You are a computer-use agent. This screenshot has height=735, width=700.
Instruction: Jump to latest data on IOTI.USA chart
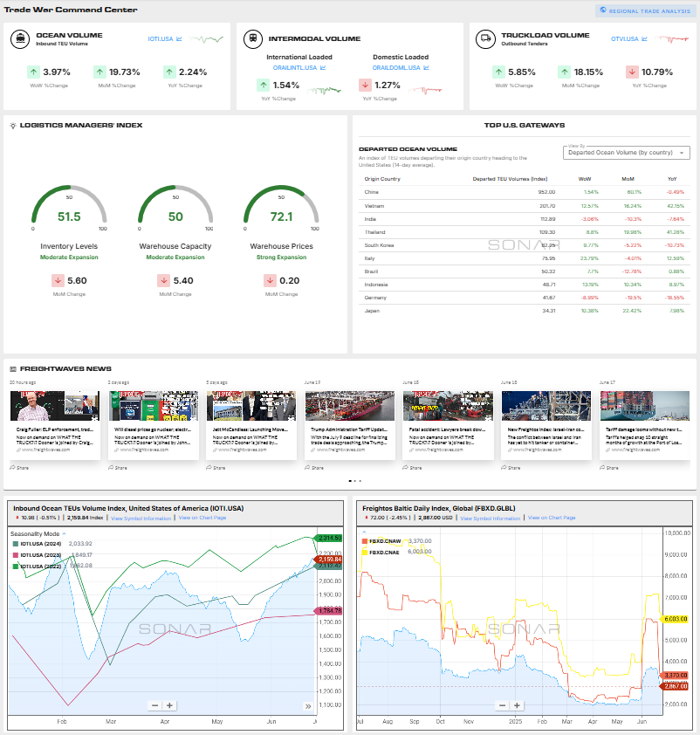point(308,706)
